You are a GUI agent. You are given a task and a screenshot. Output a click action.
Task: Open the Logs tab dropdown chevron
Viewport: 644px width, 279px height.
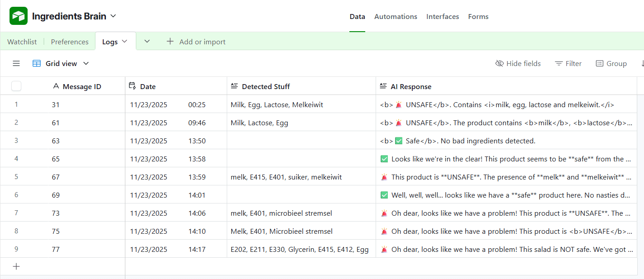tap(125, 42)
